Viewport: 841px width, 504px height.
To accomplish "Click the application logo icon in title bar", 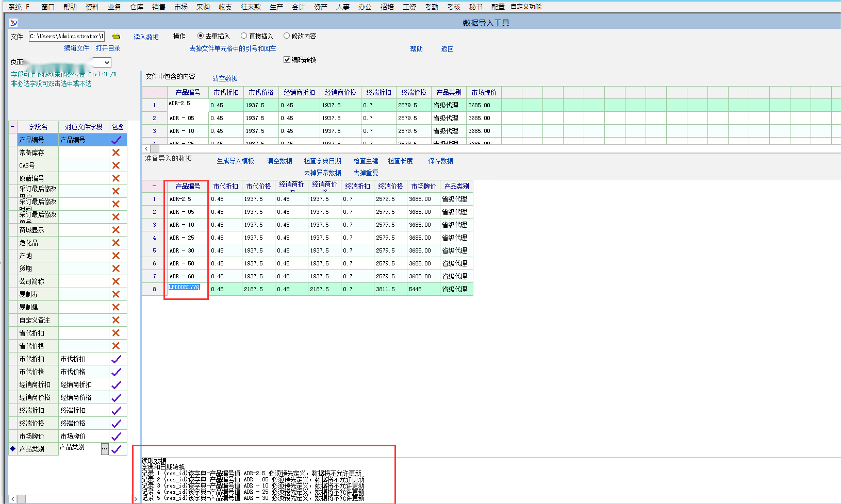I will coord(13,23).
